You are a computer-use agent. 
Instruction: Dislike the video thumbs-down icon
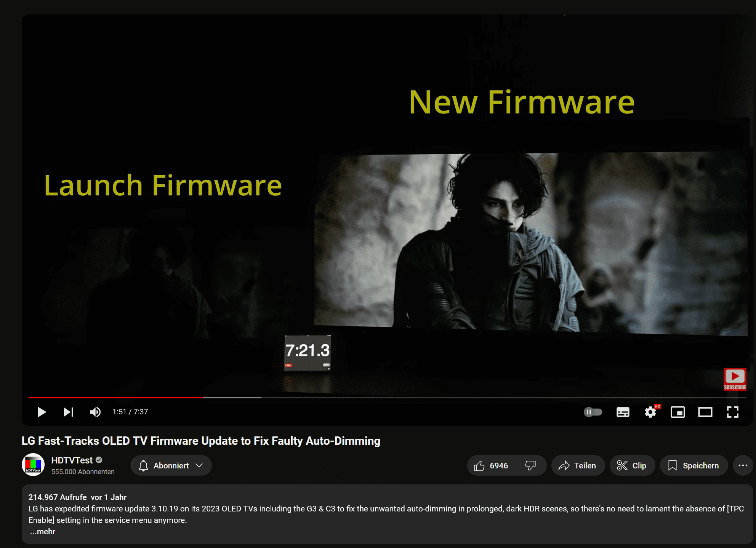(531, 465)
